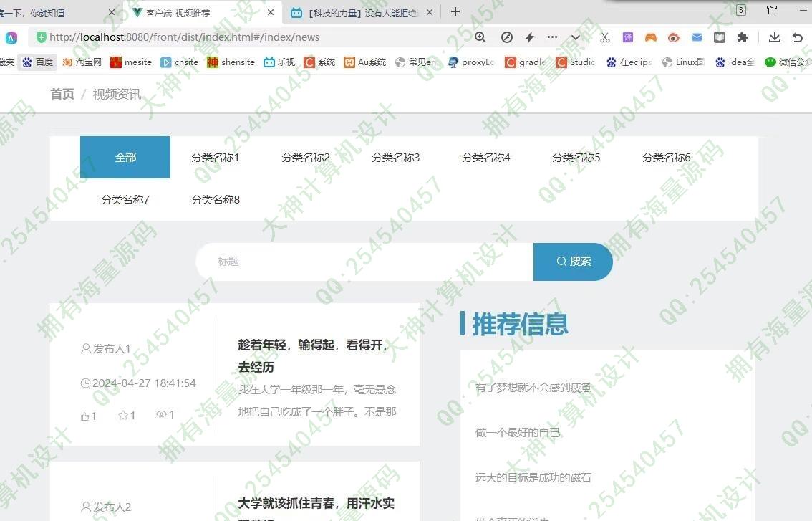Click the eye views icon on 发布人1's post
This screenshot has height=521, width=812.
pos(161,414)
